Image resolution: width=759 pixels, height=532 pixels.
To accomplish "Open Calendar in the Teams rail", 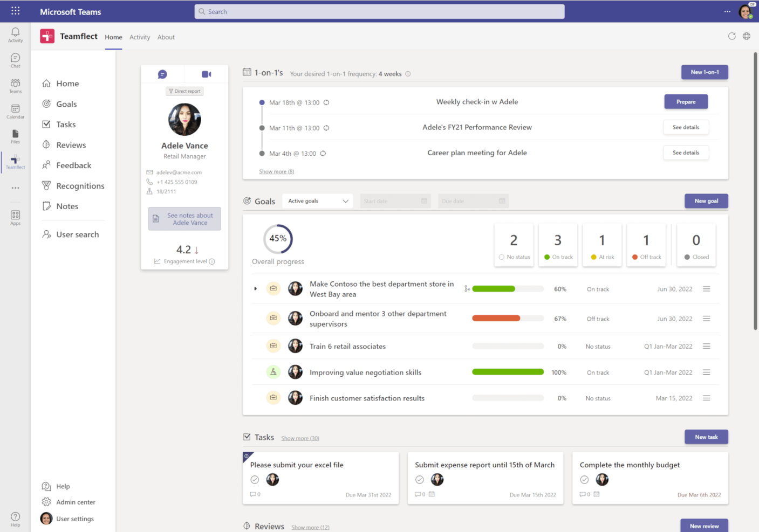I will click(x=15, y=112).
